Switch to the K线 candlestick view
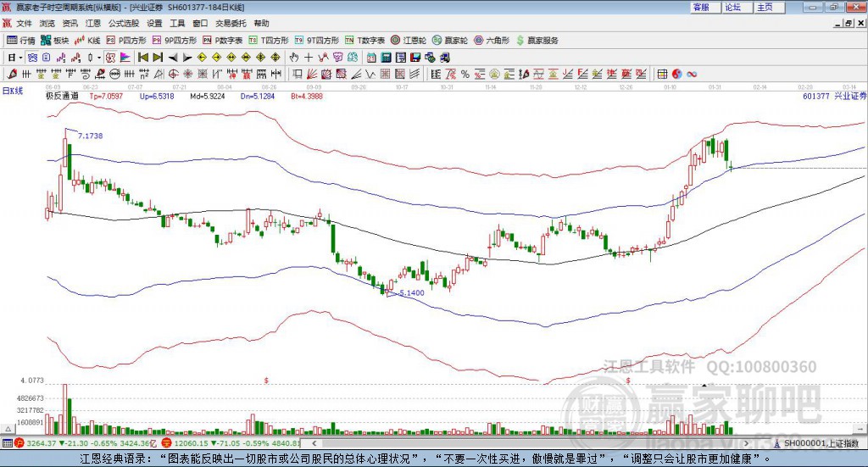Image resolution: width=868 pixels, height=467 pixels. pos(87,41)
